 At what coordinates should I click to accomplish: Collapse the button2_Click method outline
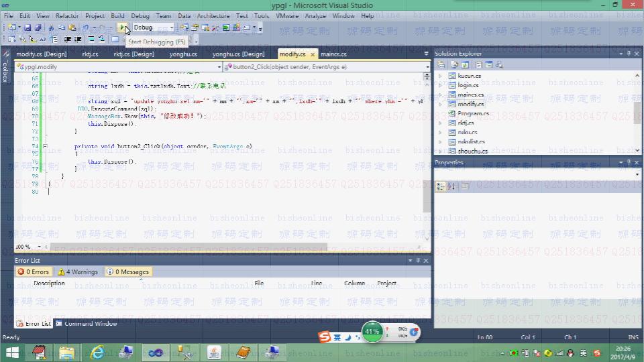(45, 146)
